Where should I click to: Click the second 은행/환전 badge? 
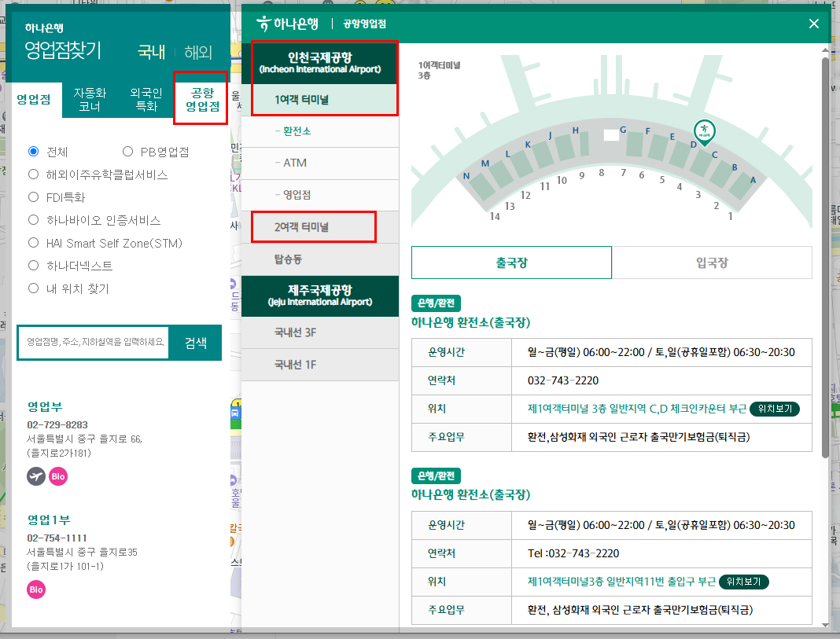tap(436, 476)
